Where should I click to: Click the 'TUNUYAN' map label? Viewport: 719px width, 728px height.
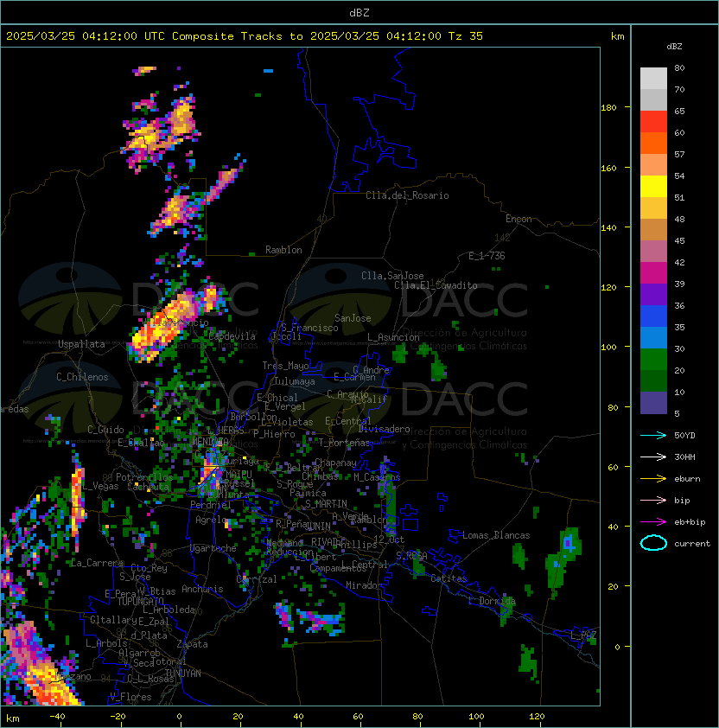coord(183,674)
